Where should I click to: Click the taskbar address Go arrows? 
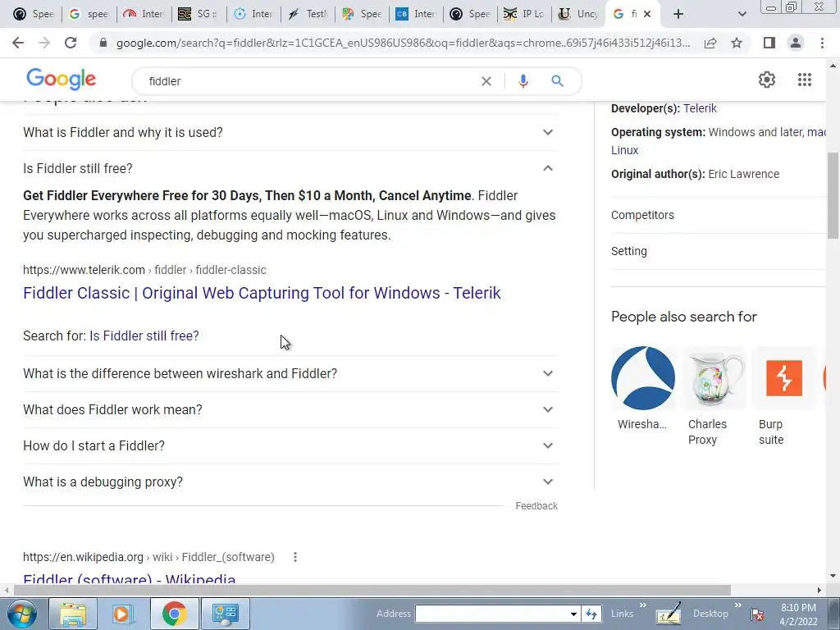click(x=591, y=614)
